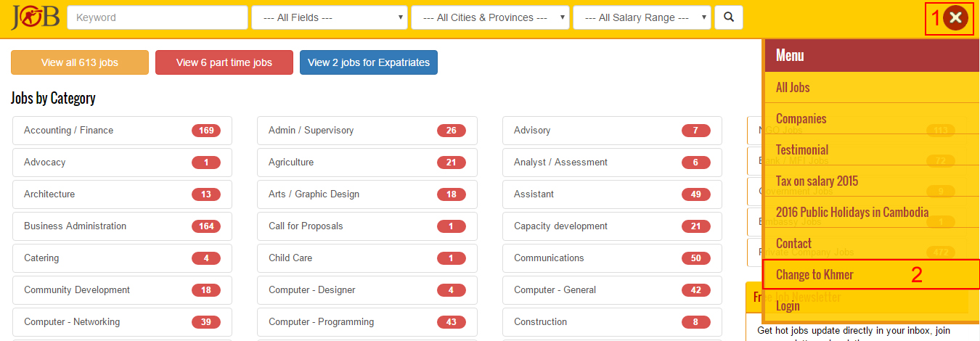The image size is (980, 341).
Task: Open the All Fields dropdown
Action: pos(329,17)
